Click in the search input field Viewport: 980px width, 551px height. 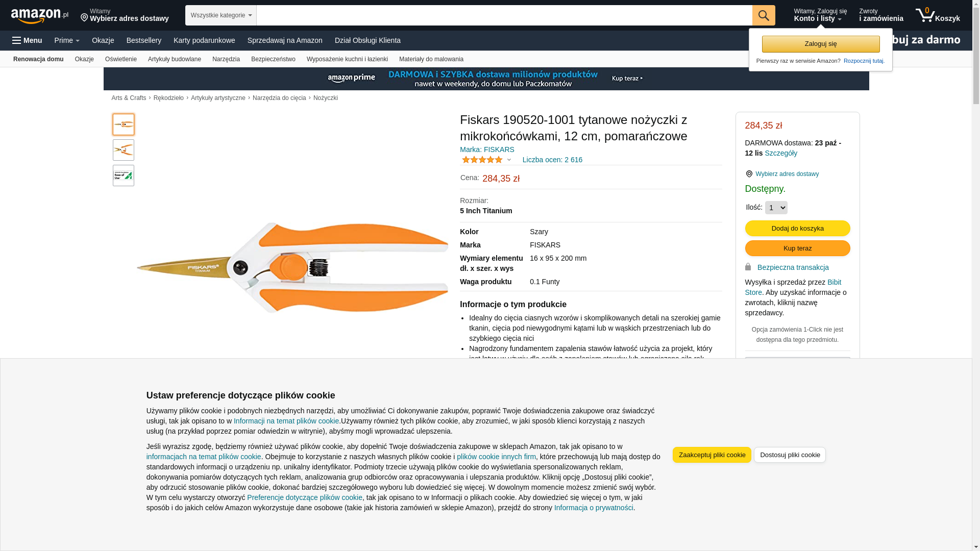coord(504,15)
